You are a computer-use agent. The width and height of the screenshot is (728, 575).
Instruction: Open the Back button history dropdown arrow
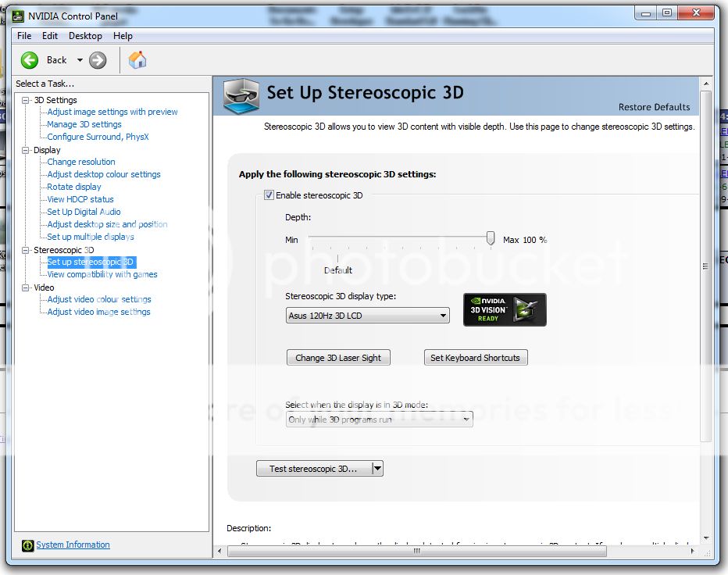79,60
